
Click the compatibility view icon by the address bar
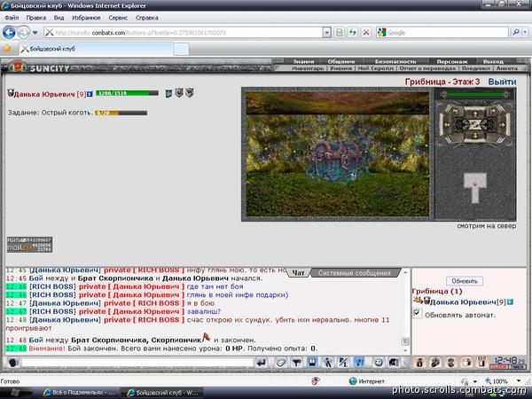click(339, 33)
